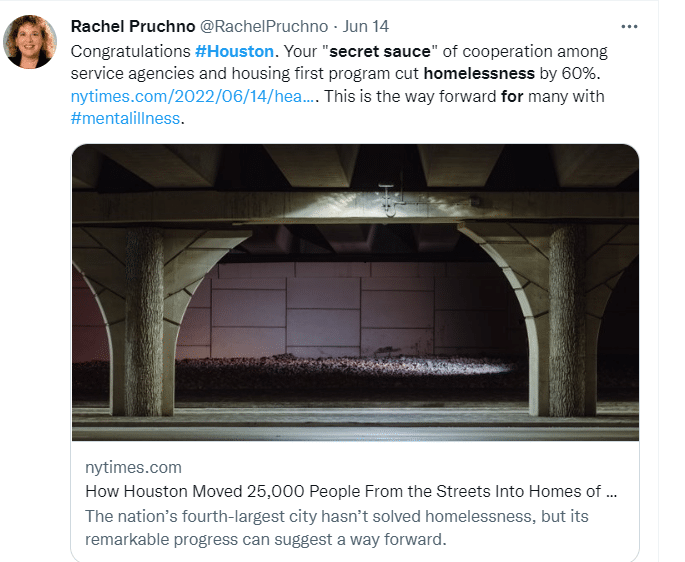Click the '60%' figure in the tweet
Viewport: 685px width, 562px height.
579,74
